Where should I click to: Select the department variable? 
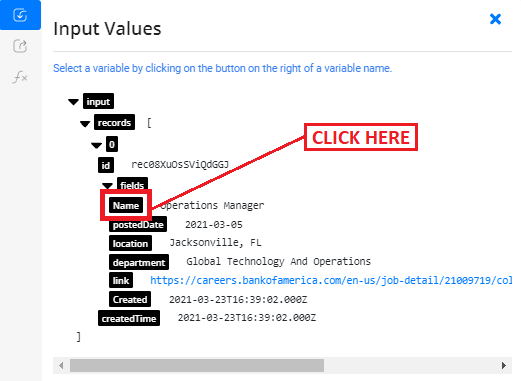pos(139,262)
